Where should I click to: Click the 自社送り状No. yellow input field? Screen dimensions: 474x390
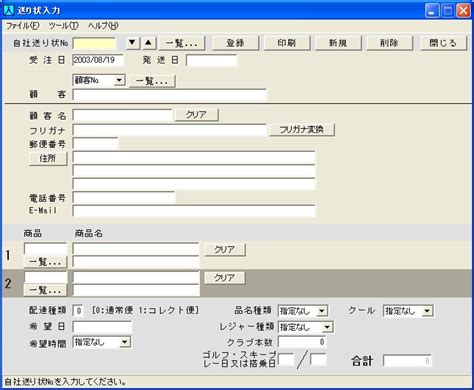coord(95,43)
